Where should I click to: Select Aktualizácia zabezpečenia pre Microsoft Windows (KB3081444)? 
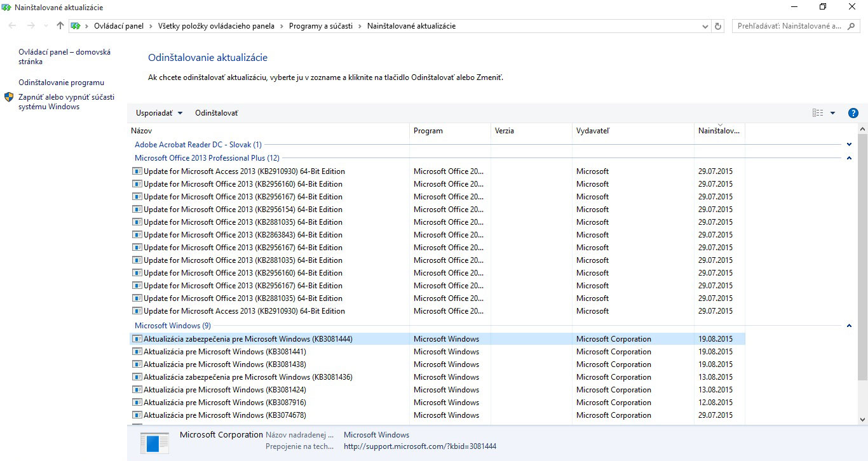point(248,339)
